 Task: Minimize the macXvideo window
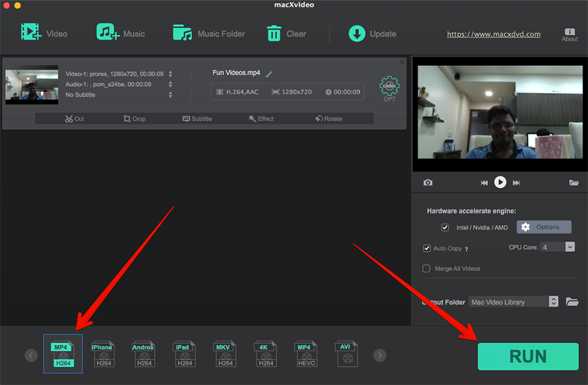(x=18, y=5)
